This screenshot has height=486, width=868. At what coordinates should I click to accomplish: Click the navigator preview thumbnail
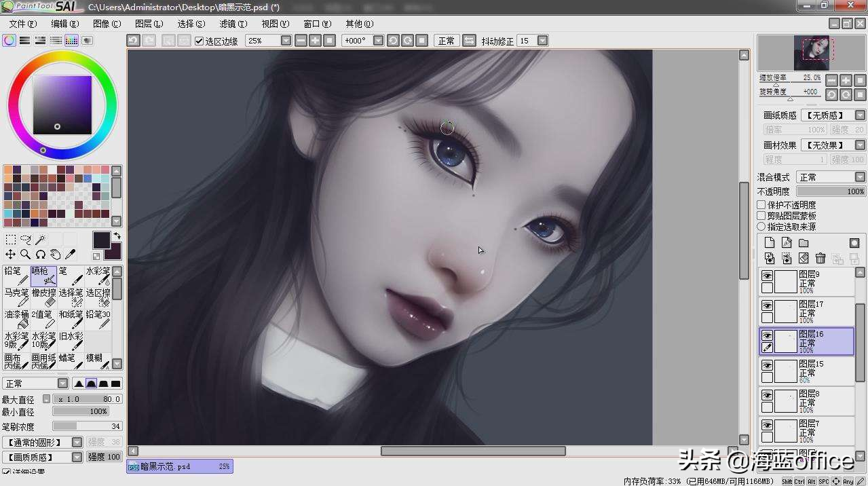tap(812, 53)
